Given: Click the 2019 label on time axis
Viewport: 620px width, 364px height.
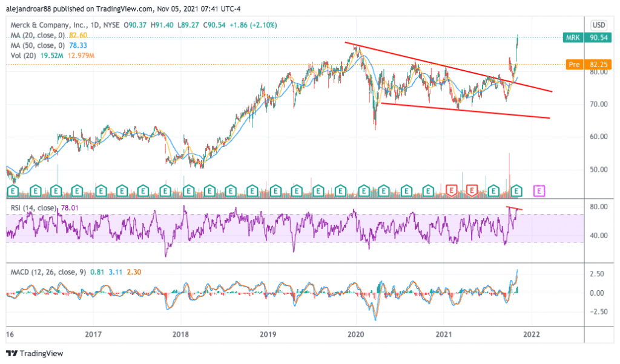Looking at the screenshot, I should coord(268,334).
